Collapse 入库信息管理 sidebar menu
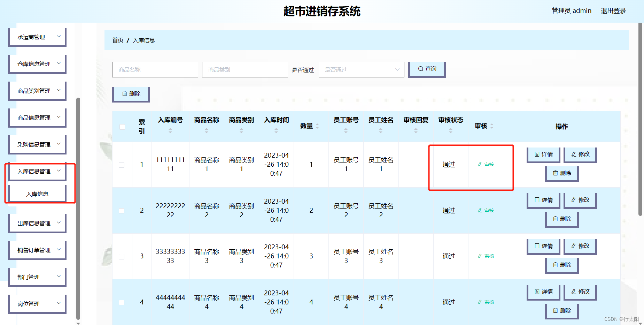The image size is (644, 325). pos(37,171)
